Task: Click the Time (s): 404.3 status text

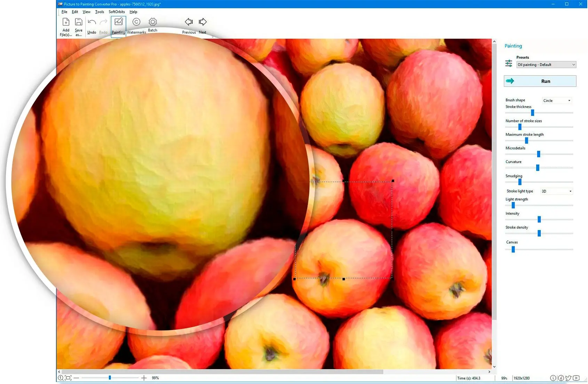Action: (469, 378)
